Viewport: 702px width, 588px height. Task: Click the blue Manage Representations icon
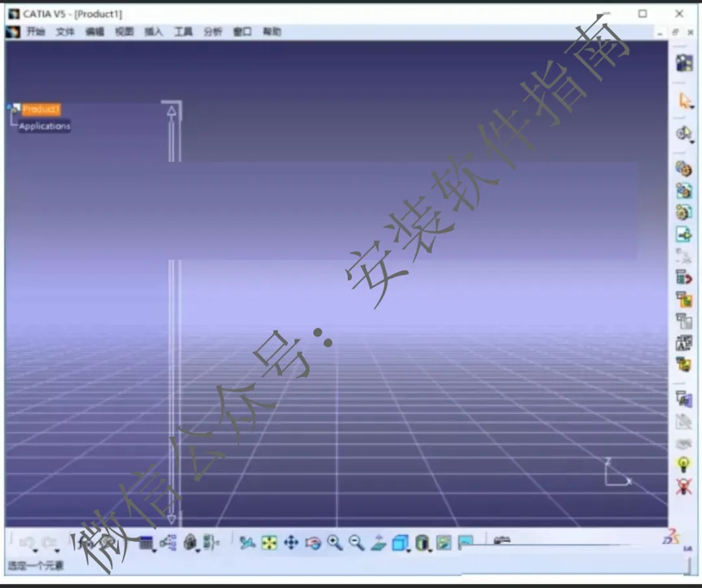tap(684, 399)
